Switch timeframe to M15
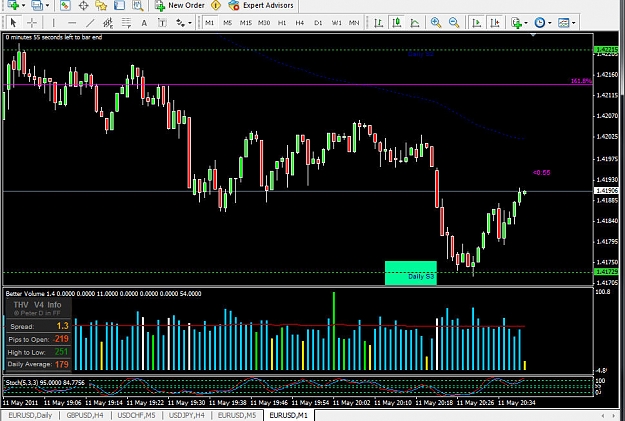The image size is (625, 421). point(246,23)
